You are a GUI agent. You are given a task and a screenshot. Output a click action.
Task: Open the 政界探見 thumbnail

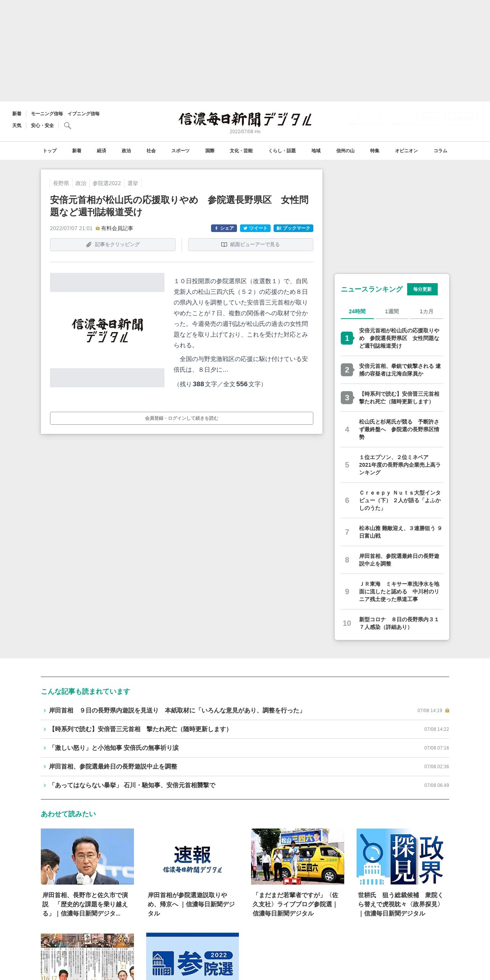[x=403, y=856]
